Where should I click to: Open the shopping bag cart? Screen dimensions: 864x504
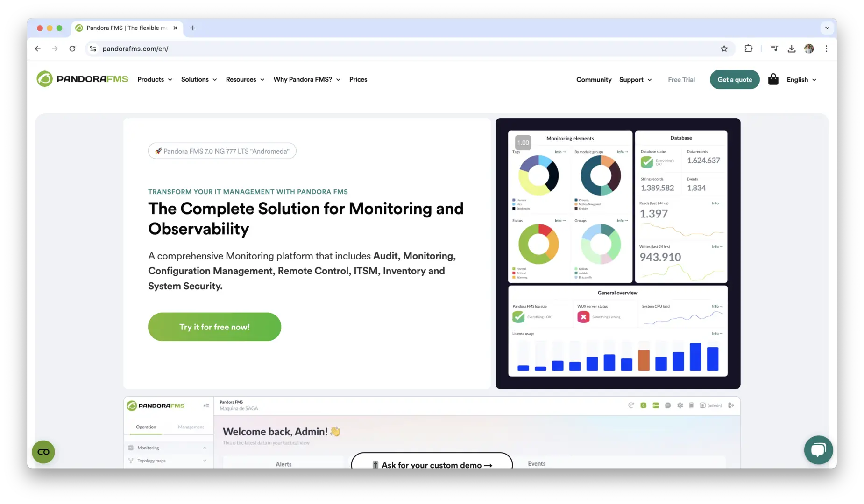(773, 79)
